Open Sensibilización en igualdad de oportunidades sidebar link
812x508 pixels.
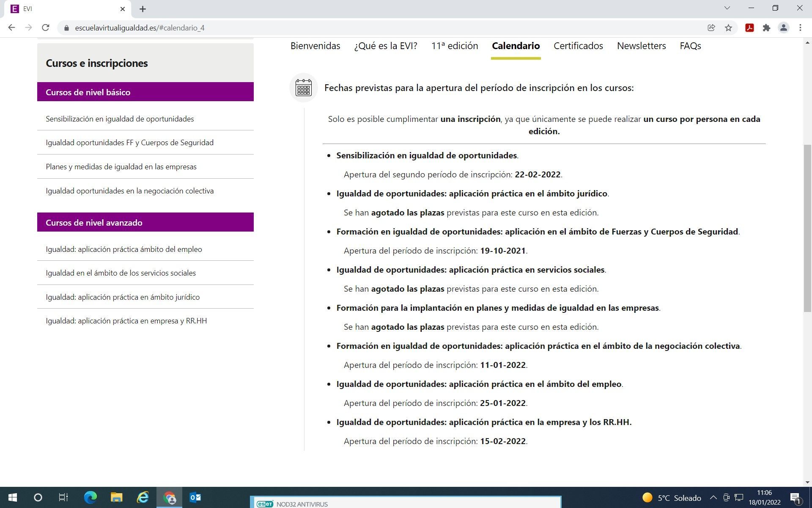click(120, 119)
